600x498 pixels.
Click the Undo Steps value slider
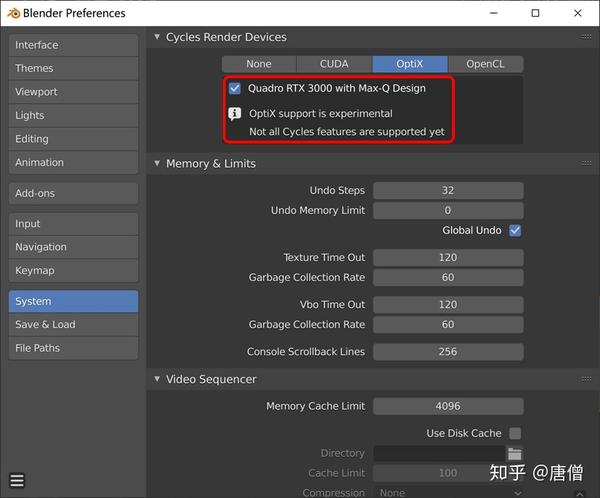447,190
